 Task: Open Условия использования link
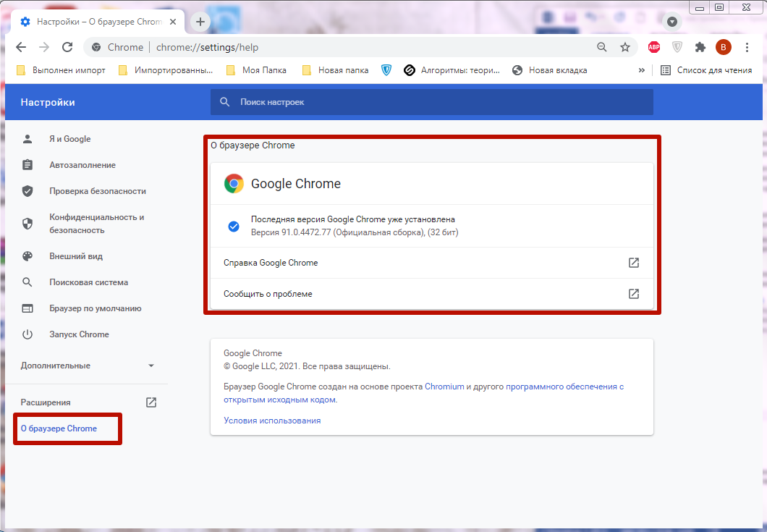(272, 421)
